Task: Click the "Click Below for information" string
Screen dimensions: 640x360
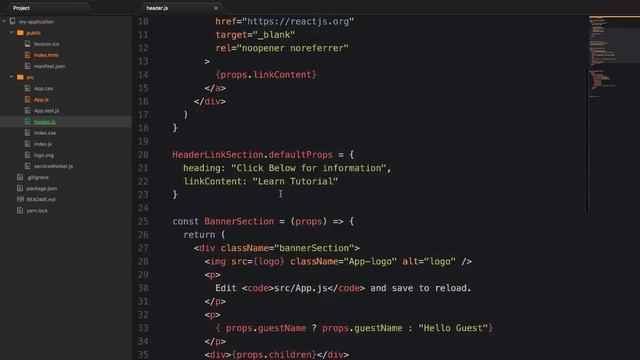Action: coord(309,168)
